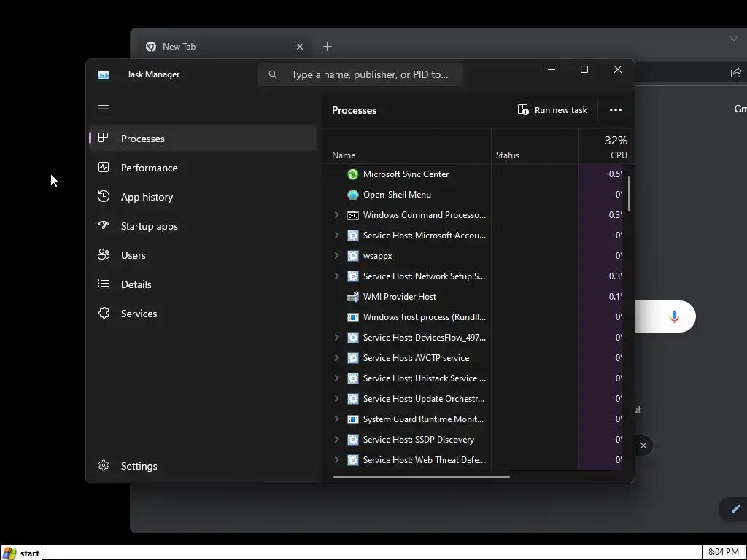Click the Windows host process (Rundll) icon

tap(352, 317)
